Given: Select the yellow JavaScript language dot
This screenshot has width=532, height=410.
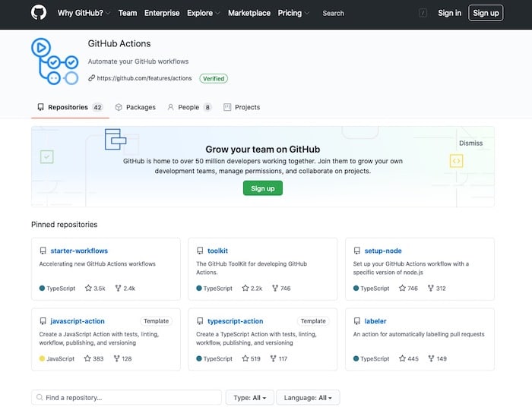Looking at the screenshot, I should coord(42,358).
